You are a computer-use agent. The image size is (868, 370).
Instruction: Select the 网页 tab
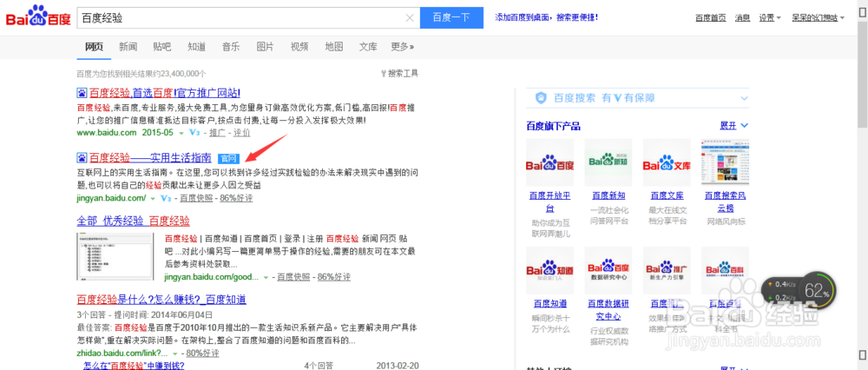(x=94, y=47)
